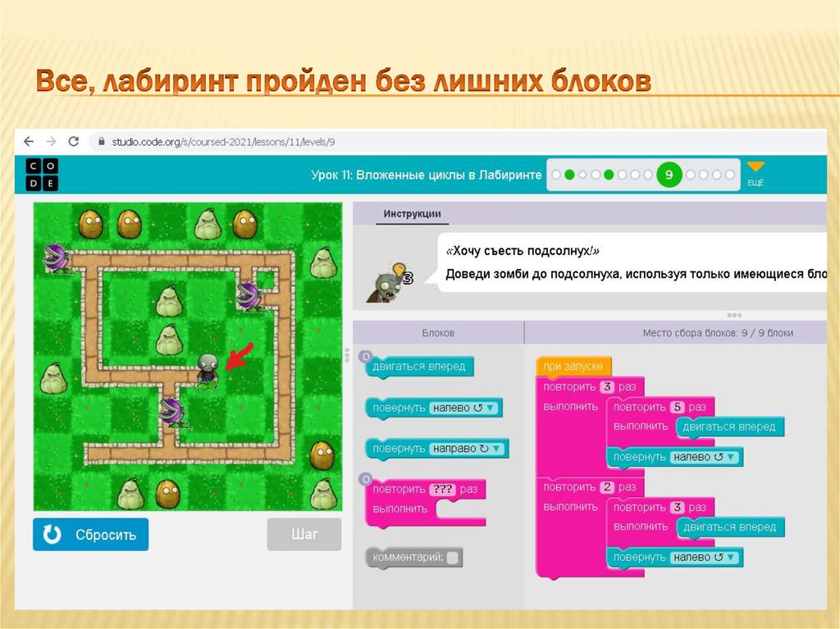Click the chomper plant at the maze's top-left start

click(x=57, y=258)
